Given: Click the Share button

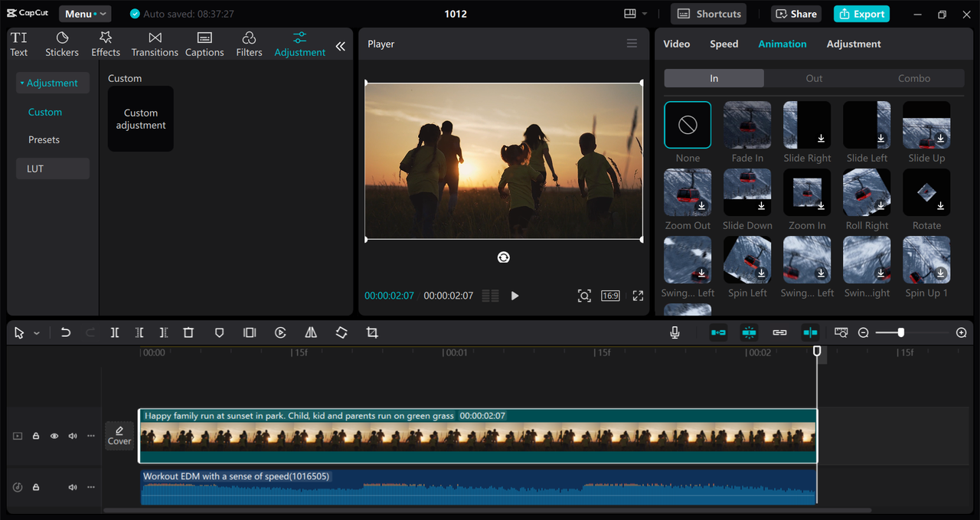Looking at the screenshot, I should 797,14.
